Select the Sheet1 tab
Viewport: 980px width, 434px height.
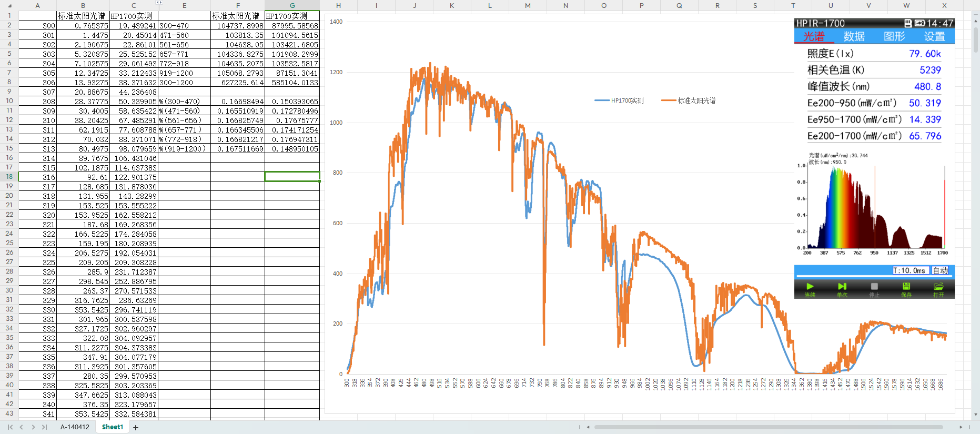113,427
